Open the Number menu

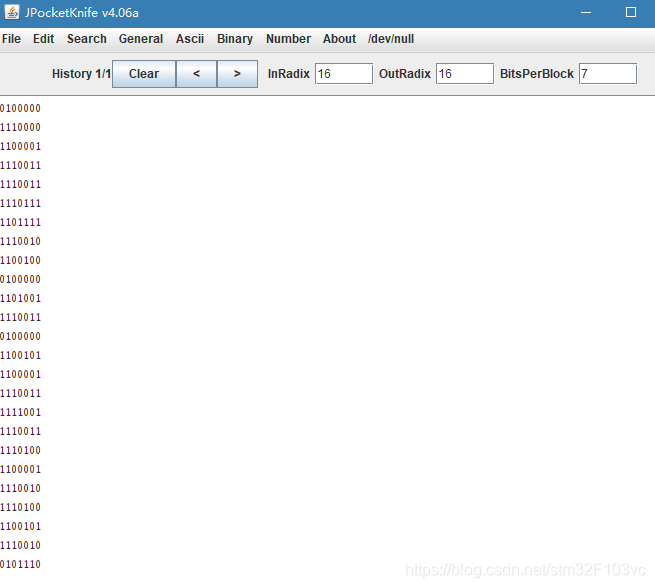(288, 39)
